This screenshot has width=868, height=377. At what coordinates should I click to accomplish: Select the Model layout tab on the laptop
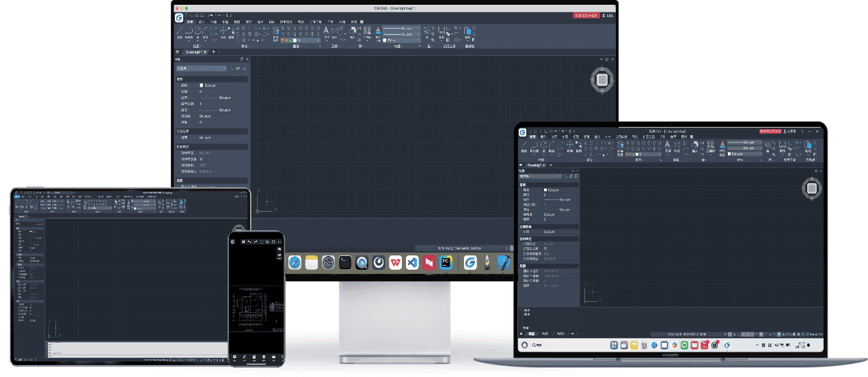coord(532,333)
